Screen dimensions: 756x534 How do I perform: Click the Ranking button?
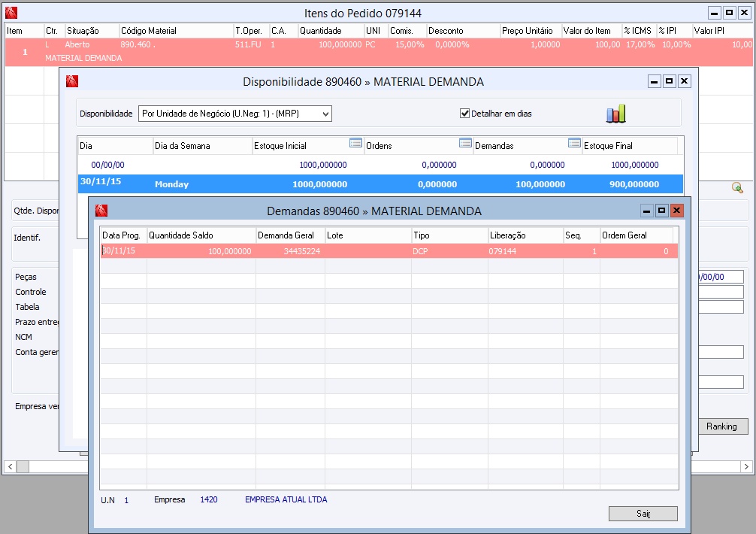723,426
